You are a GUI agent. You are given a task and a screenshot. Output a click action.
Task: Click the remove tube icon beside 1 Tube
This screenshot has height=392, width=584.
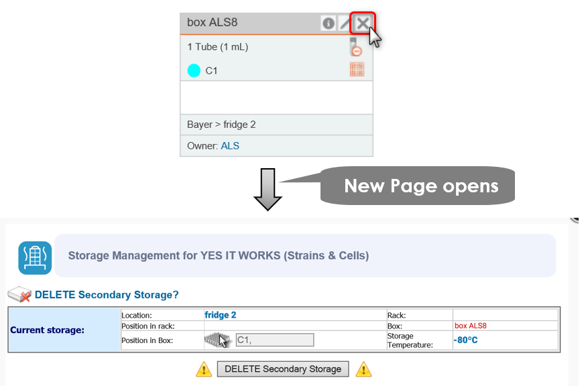click(x=356, y=47)
